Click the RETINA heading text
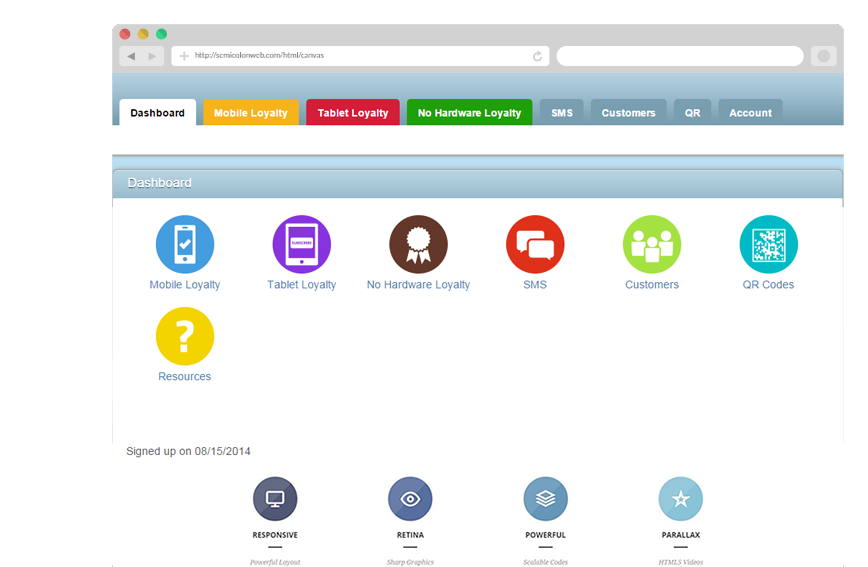868x567 pixels. (410, 535)
